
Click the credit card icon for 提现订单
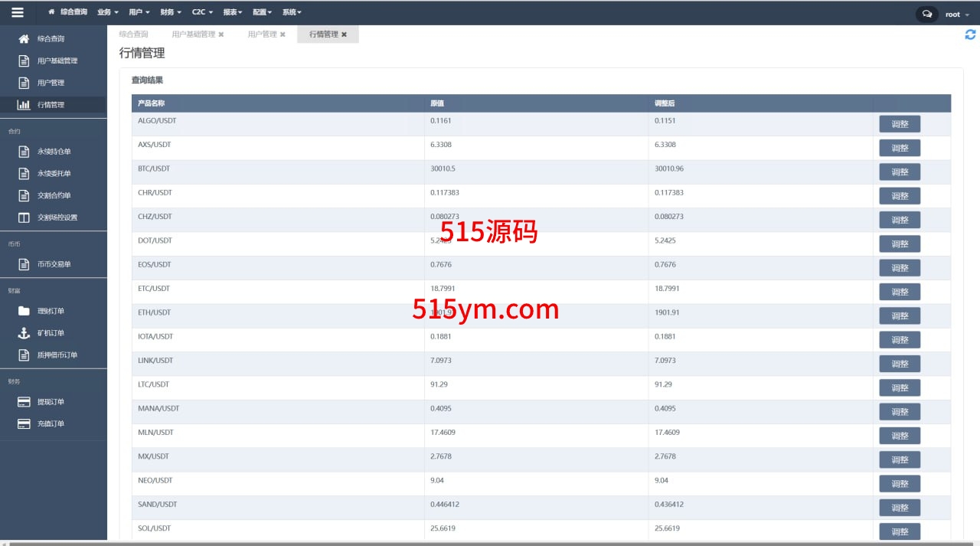pos(24,402)
